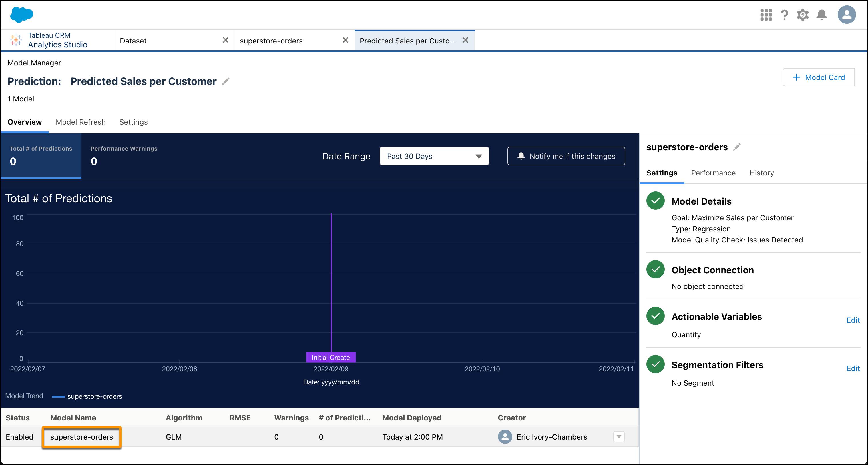Click Eric Ivory-Chambers creator avatar icon
This screenshot has height=465, width=868.
[505, 437]
